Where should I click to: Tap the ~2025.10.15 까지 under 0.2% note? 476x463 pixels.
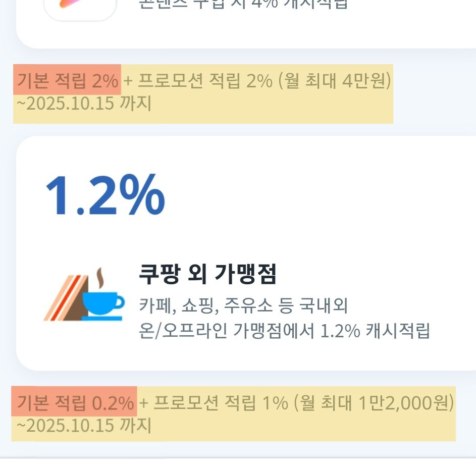[x=84, y=425]
